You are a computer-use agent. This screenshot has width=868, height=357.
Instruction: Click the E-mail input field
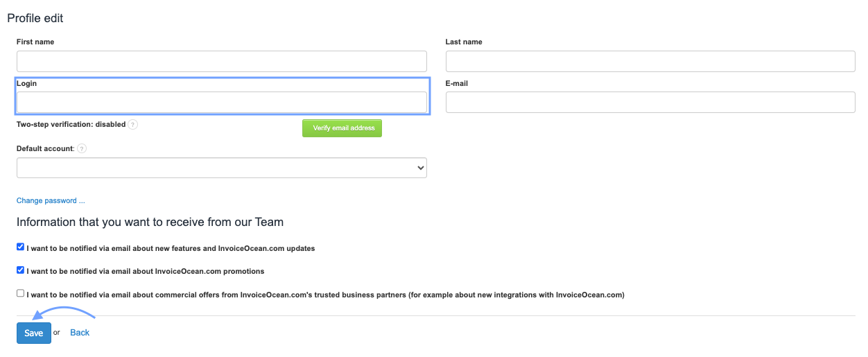(x=650, y=103)
